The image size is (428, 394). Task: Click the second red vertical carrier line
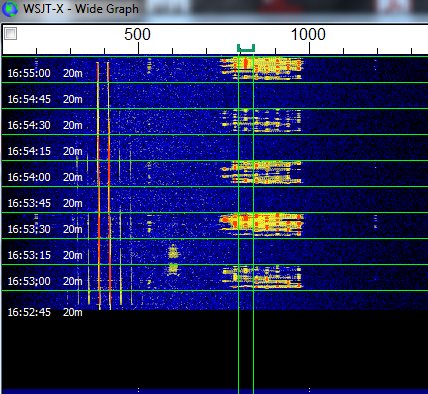pos(109,185)
